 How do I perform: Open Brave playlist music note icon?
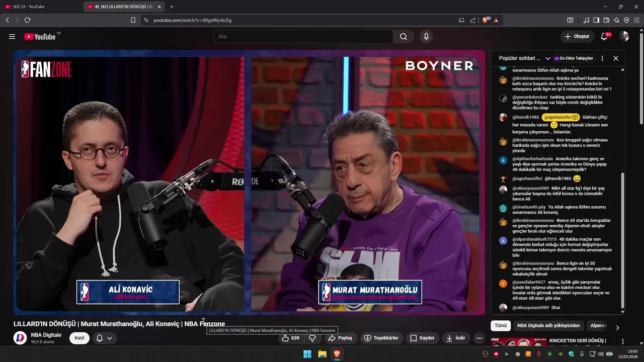(x=586, y=20)
